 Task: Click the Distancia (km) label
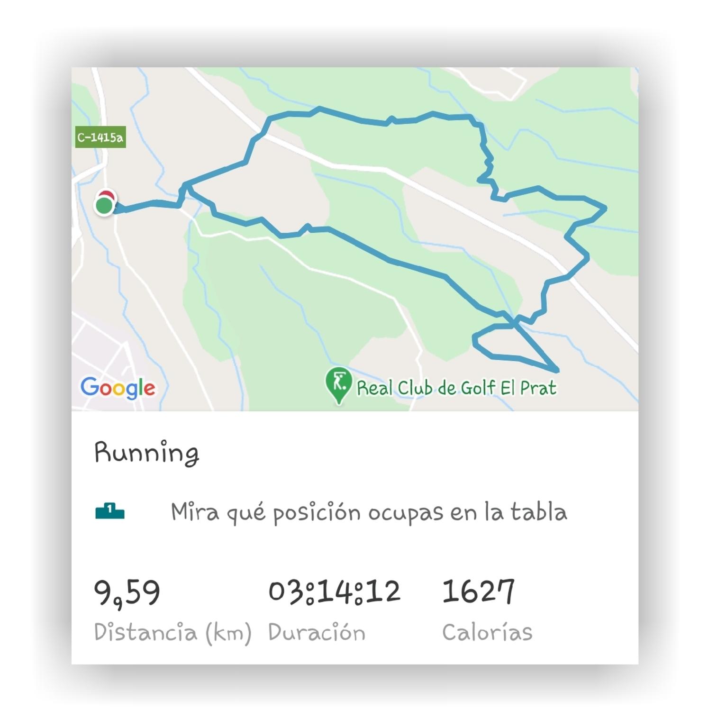coord(172,633)
